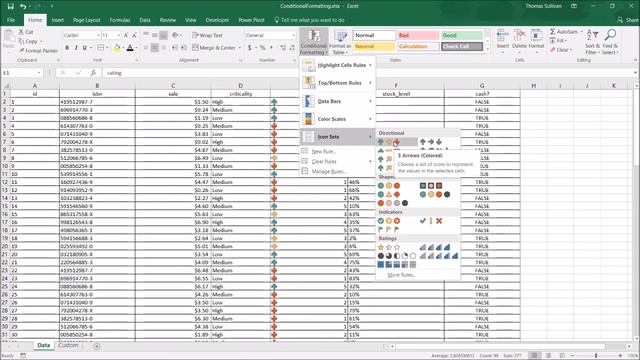Click Manage Rules in the menu
This screenshot has width=640, height=360.
click(x=329, y=171)
